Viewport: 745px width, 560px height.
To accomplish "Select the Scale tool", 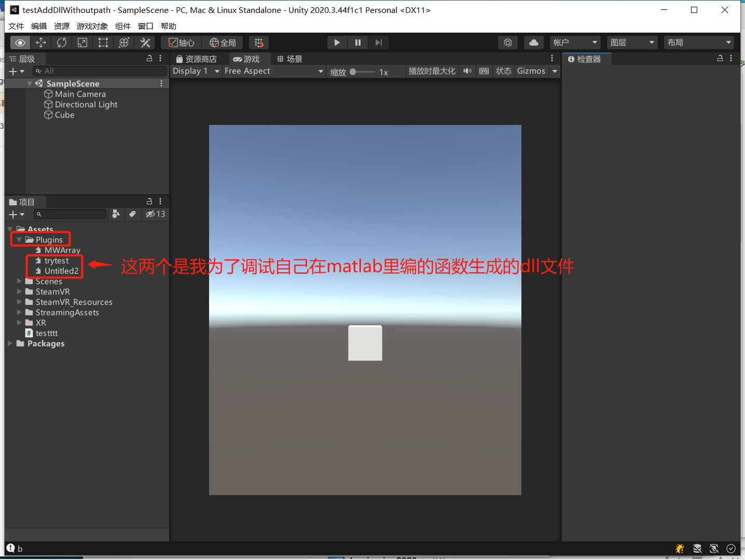I will pos(82,43).
